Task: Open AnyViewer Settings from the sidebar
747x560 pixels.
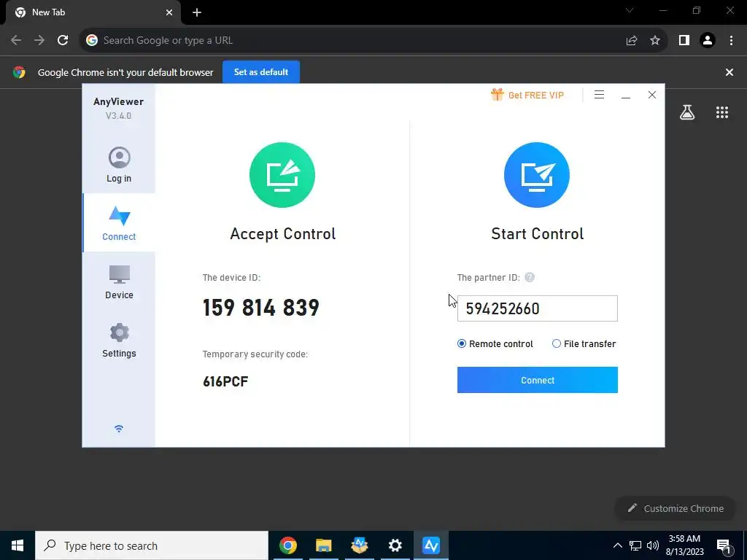Action: (x=119, y=340)
